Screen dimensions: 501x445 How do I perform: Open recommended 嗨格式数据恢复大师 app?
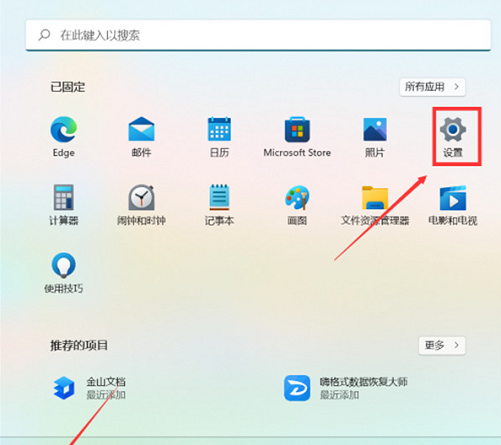pos(346,388)
